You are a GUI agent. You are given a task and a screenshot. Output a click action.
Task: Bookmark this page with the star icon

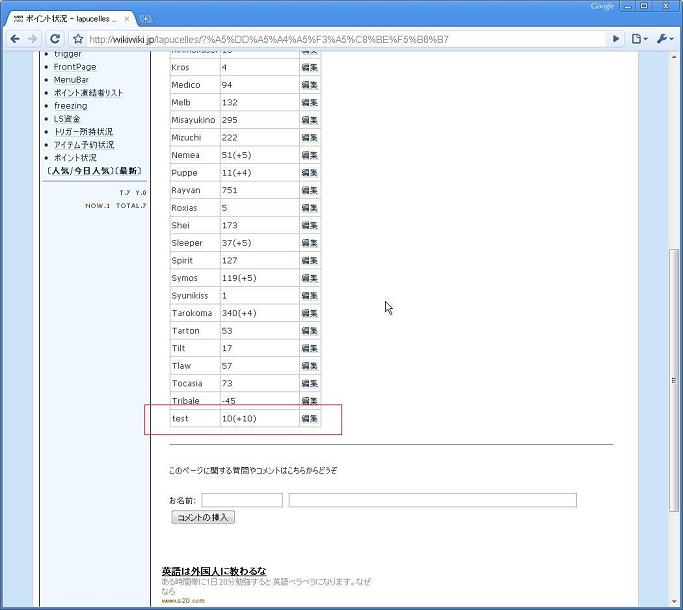pos(77,39)
